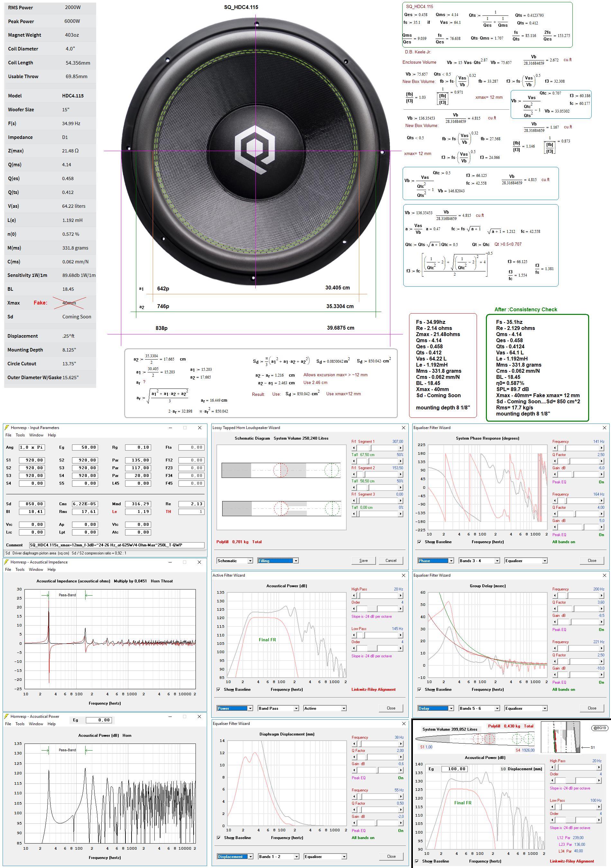This screenshot has width=611, height=868.
Task: Click the Cms field showing 6,22E-05
Action: point(85,504)
